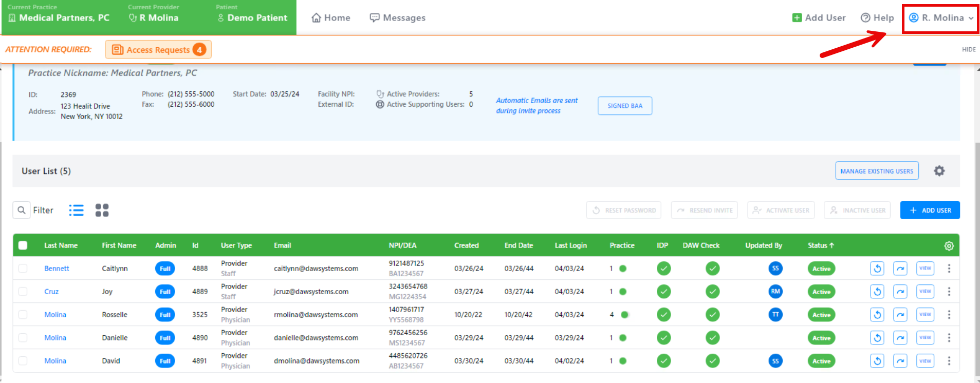Click View for David row
The image size is (980, 383).
click(x=925, y=361)
